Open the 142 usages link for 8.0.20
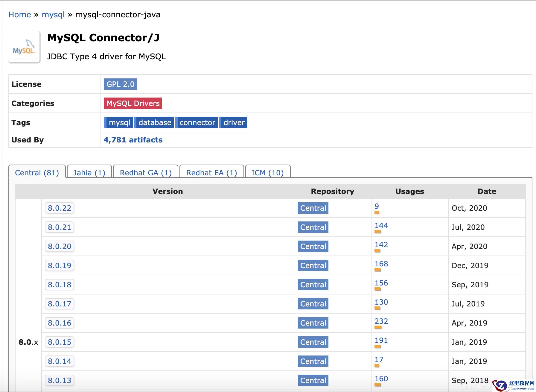 pos(381,244)
